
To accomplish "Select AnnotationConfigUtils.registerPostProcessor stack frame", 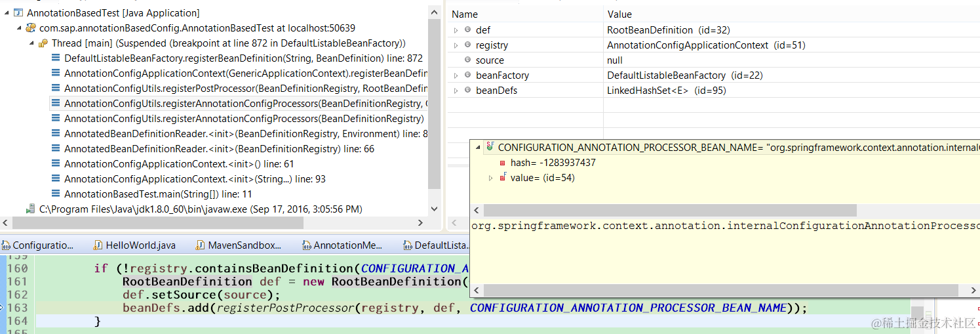I will (246, 89).
